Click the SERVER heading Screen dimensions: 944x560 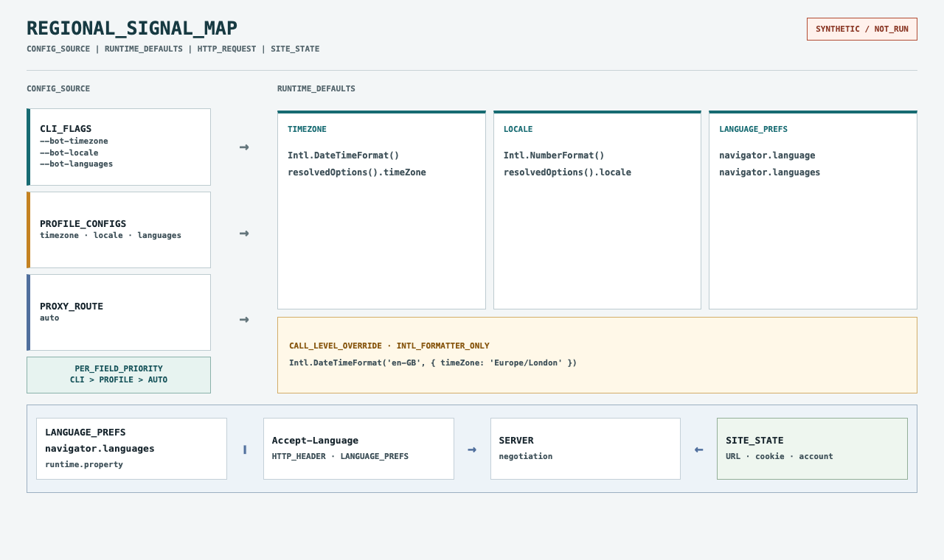(515, 440)
